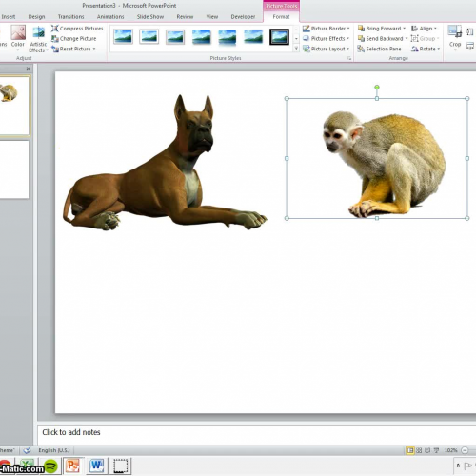The image size is (476, 476).
Task: Open the Color adjustment menu
Action: [x=18, y=37]
